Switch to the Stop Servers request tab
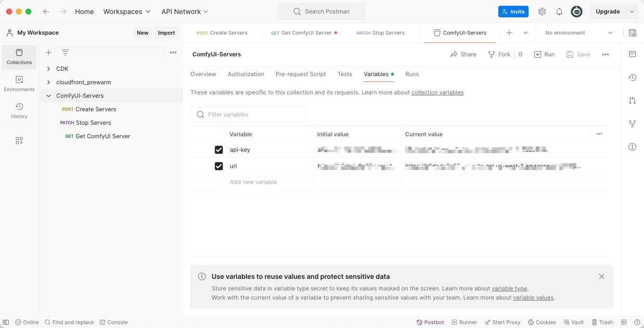 [x=380, y=33]
